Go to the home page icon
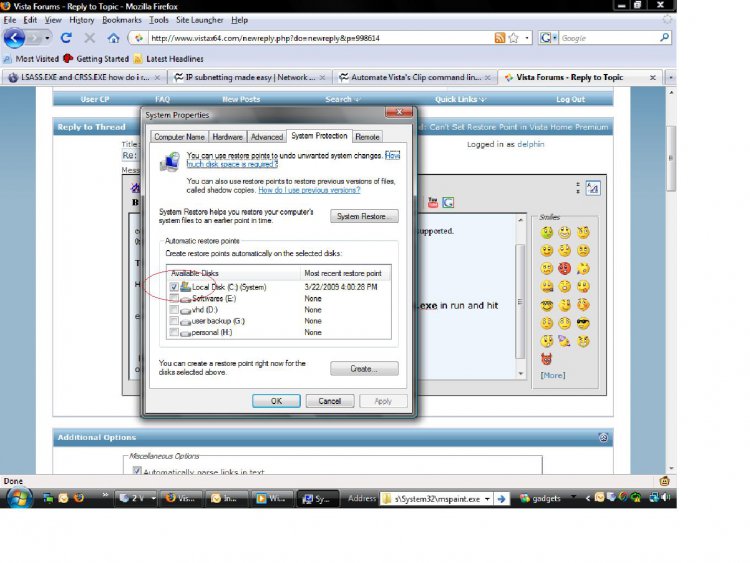The height and width of the screenshot is (563, 750). (113, 38)
